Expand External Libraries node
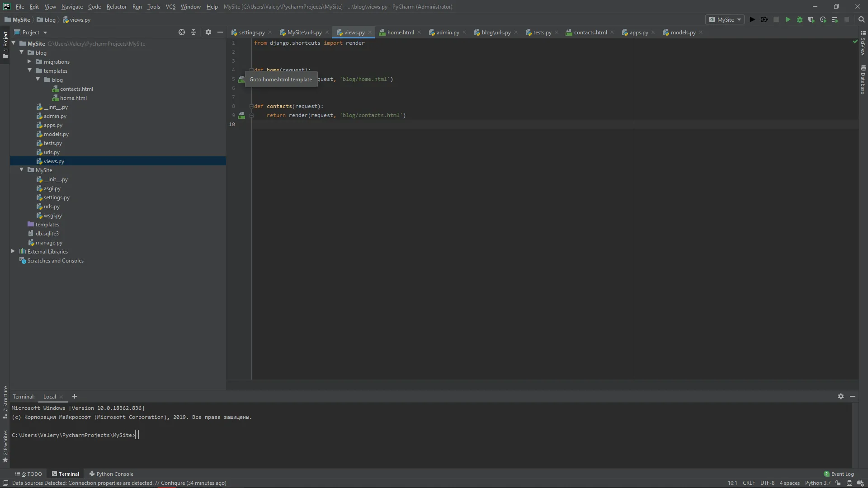868x488 pixels. 13,251
